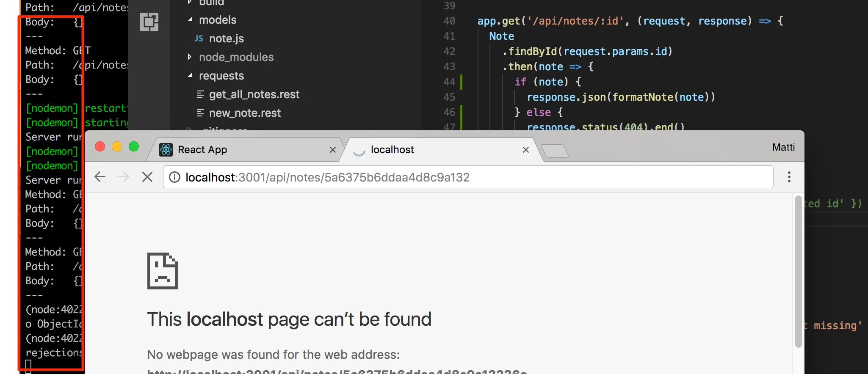The height and width of the screenshot is (374, 868).
Task: Open the Extensions icon in VS Code activity bar
Action: pyautogui.click(x=149, y=22)
